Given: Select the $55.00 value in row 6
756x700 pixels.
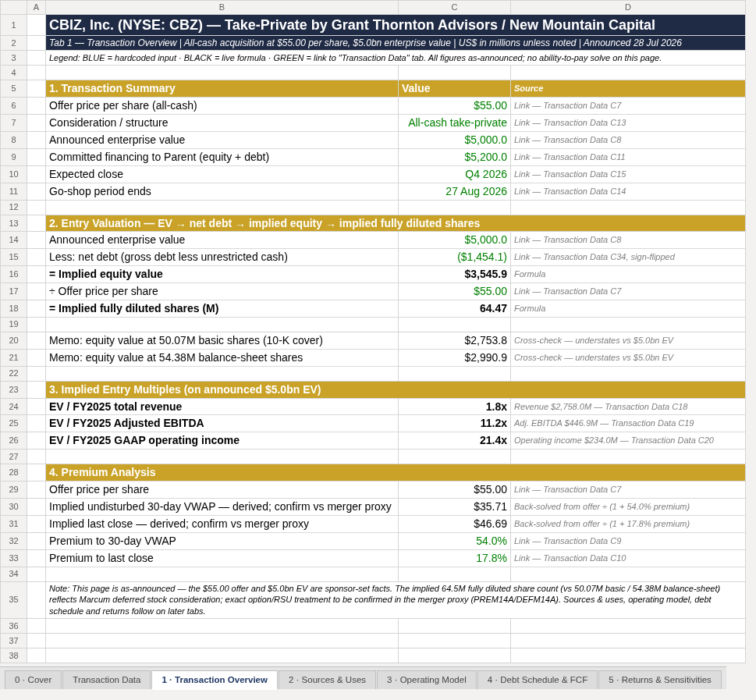Looking at the screenshot, I should pyautogui.click(x=454, y=105).
